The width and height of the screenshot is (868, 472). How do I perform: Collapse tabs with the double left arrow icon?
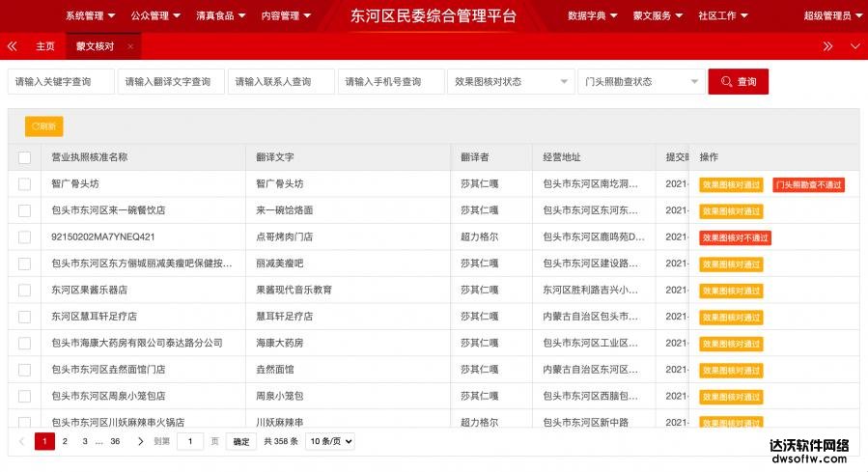pos(13,46)
